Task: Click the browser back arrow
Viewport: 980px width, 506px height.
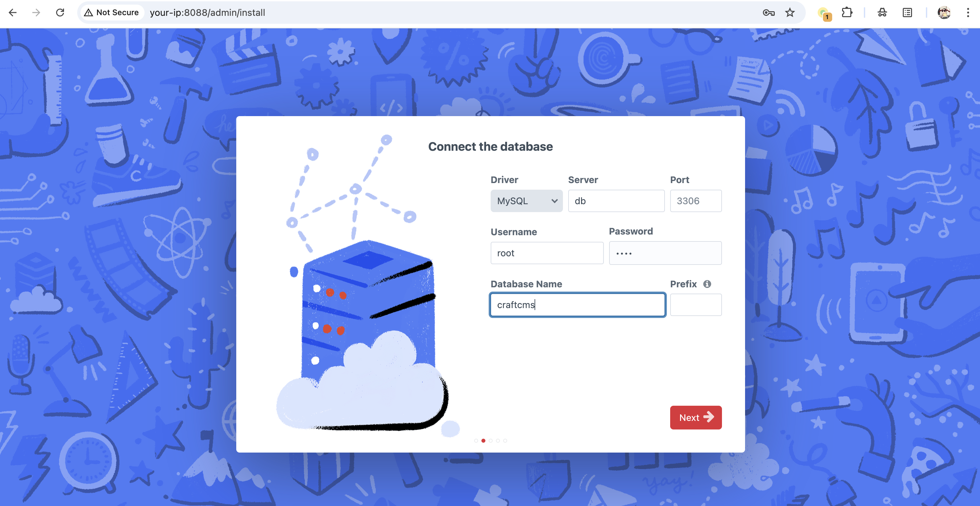Action: [x=13, y=13]
